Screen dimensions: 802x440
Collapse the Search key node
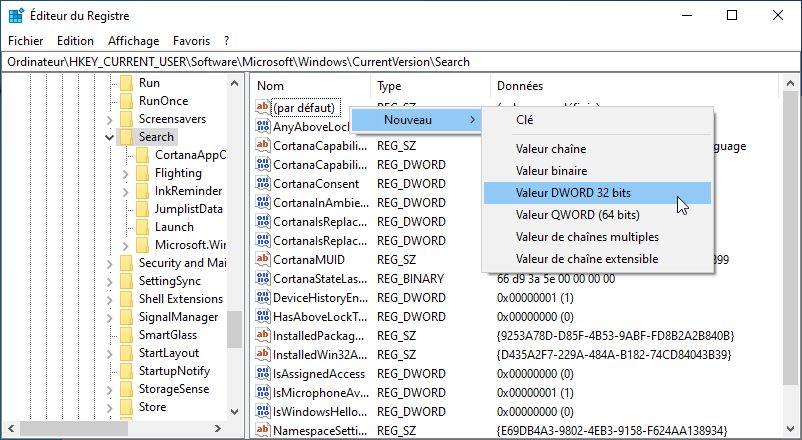click(109, 137)
